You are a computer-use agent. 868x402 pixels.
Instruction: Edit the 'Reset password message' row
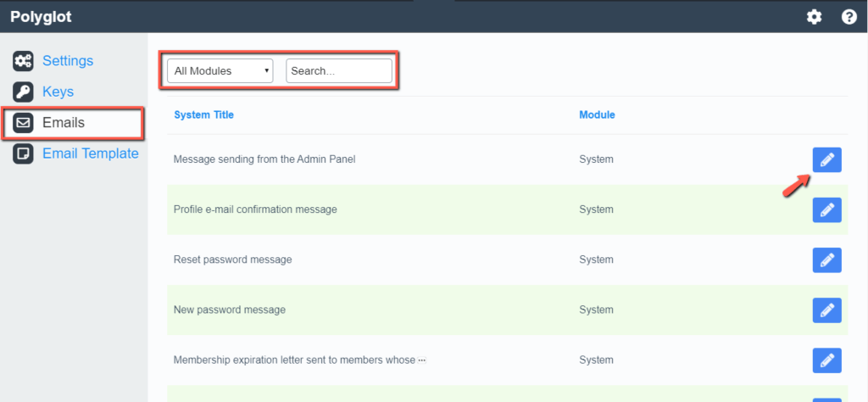(827, 260)
